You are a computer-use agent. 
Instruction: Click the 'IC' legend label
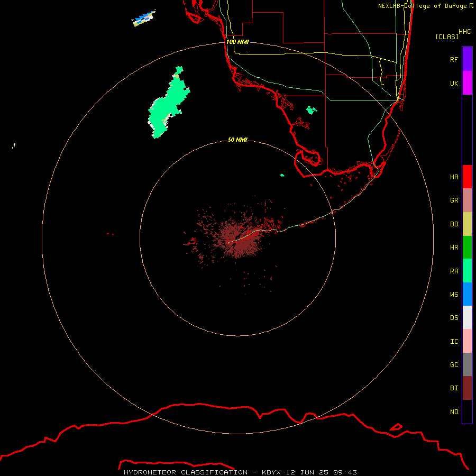[x=454, y=342]
